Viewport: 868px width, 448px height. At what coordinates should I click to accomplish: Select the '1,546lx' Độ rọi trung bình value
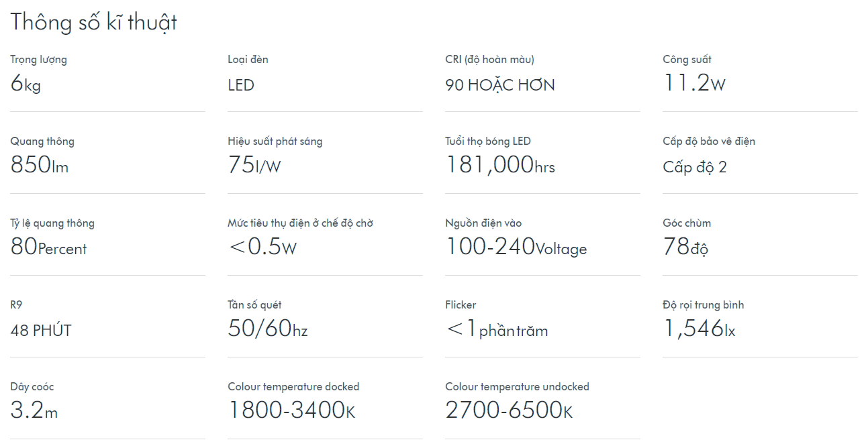coord(699,329)
